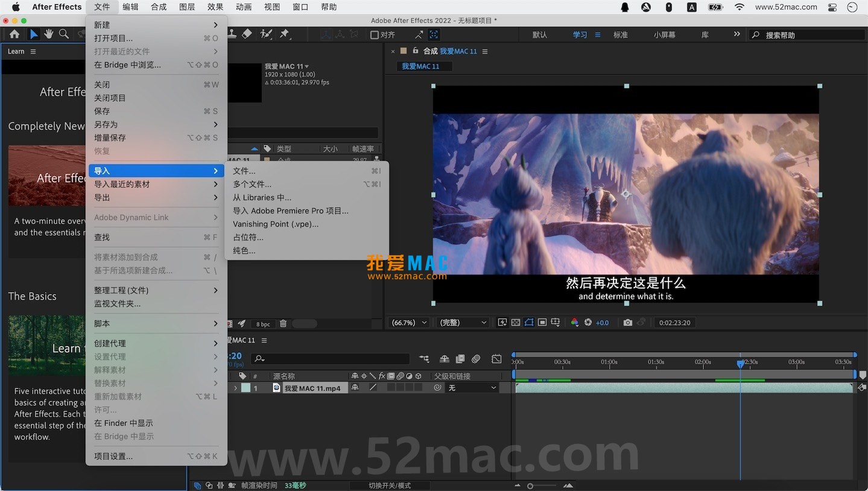
Task: Enable frame blending timeline icon
Action: tap(460, 359)
